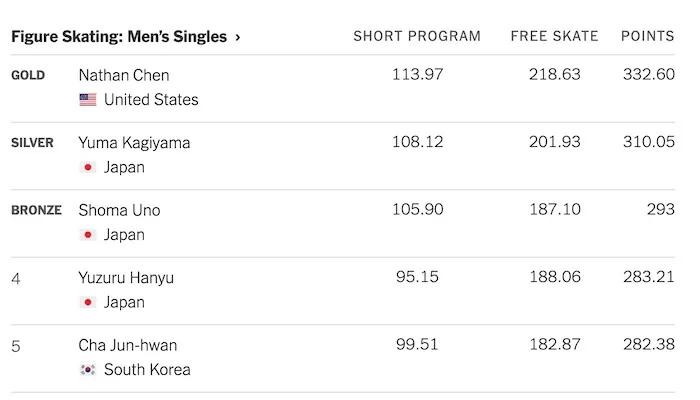This screenshot has width=700, height=400.
Task: Click Yuzuru Hanyu's name
Action: [x=126, y=278]
